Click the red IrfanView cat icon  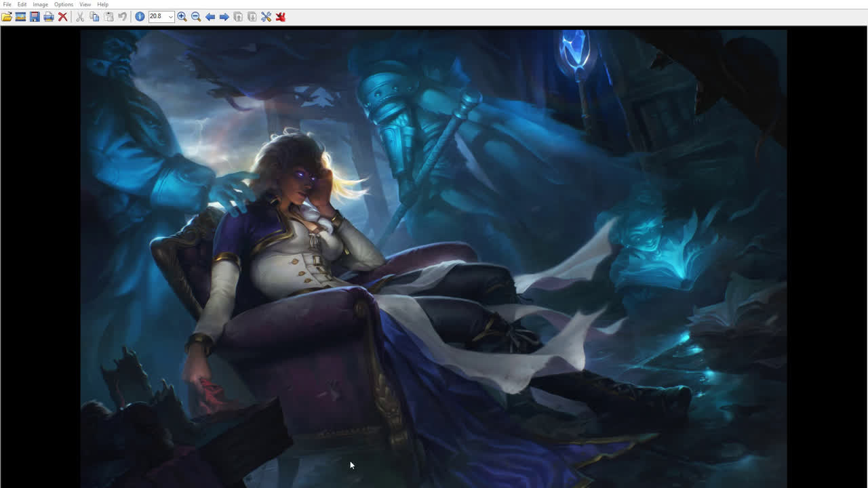pos(281,16)
